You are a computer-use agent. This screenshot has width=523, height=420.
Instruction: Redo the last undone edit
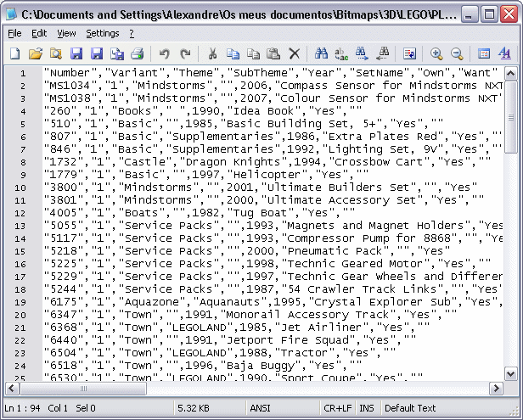click(185, 53)
